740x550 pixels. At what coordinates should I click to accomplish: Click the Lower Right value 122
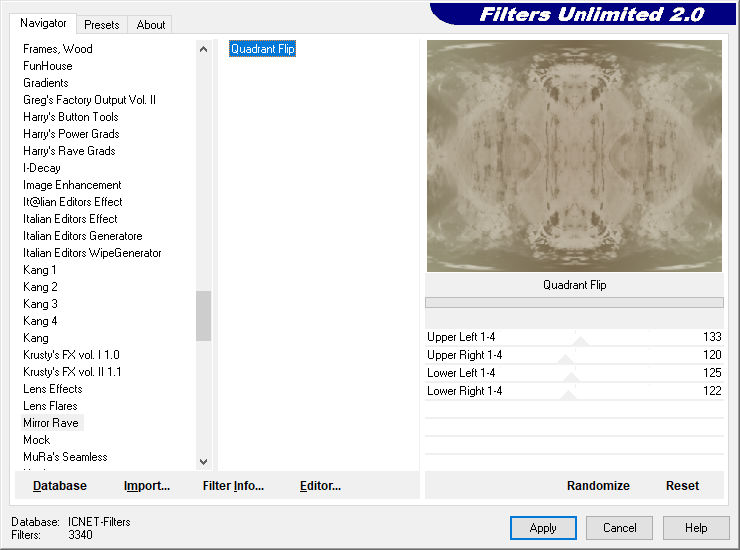(x=712, y=391)
